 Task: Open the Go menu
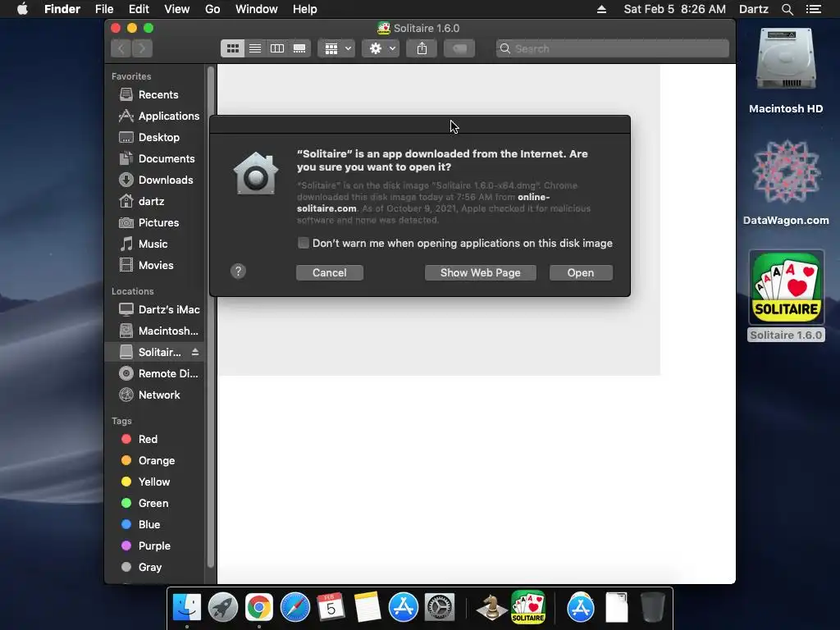212,9
